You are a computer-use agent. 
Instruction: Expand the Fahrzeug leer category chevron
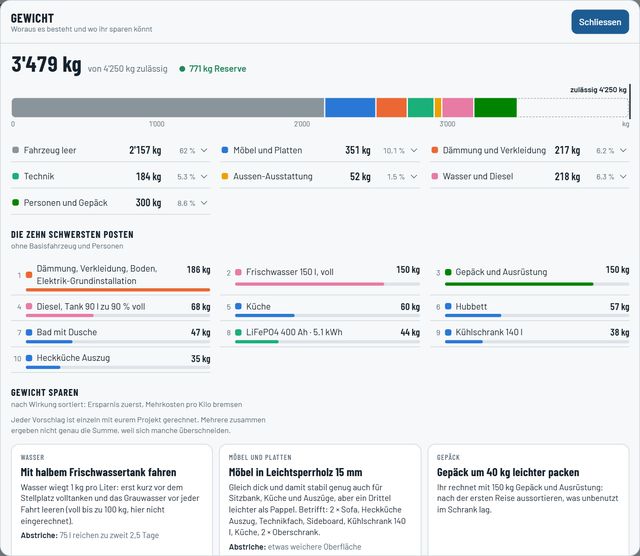coord(204,150)
